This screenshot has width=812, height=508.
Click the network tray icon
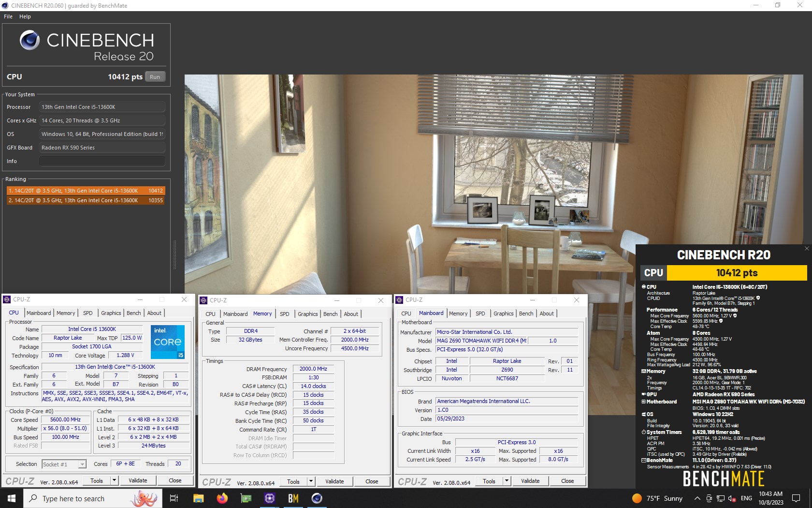721,498
